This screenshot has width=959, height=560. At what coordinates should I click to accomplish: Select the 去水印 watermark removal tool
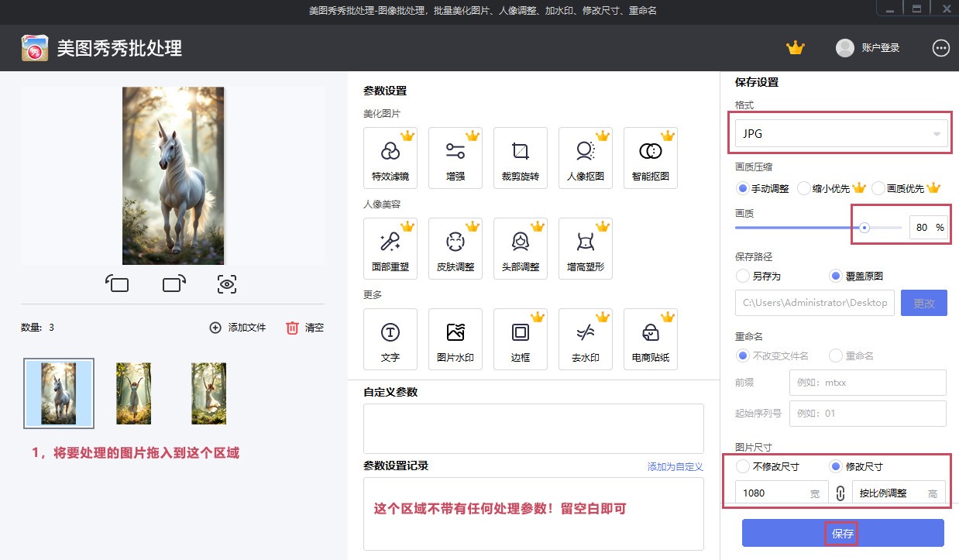click(x=586, y=338)
